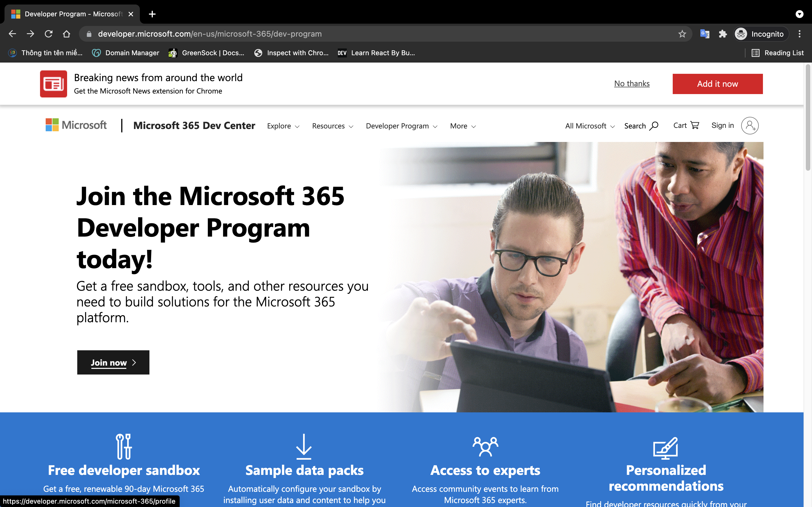
Task: Open the browser Extensions puzzle icon
Action: (723, 34)
